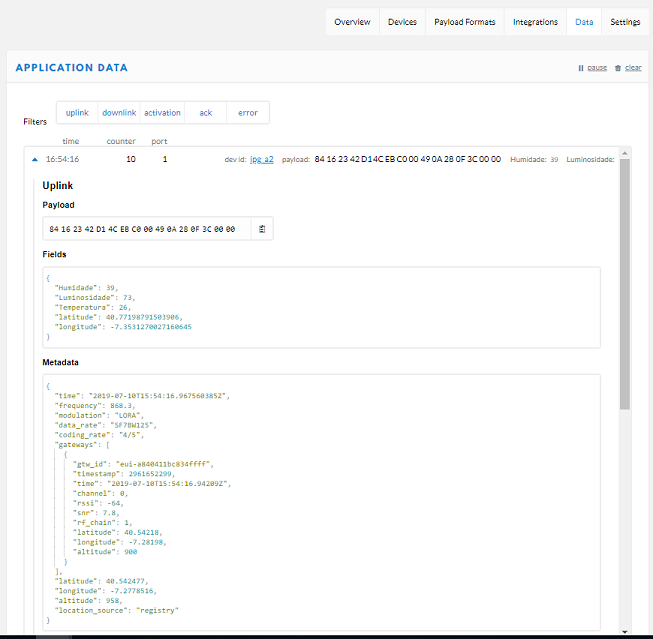Click the scrollbar up arrow in data list

tap(625, 153)
